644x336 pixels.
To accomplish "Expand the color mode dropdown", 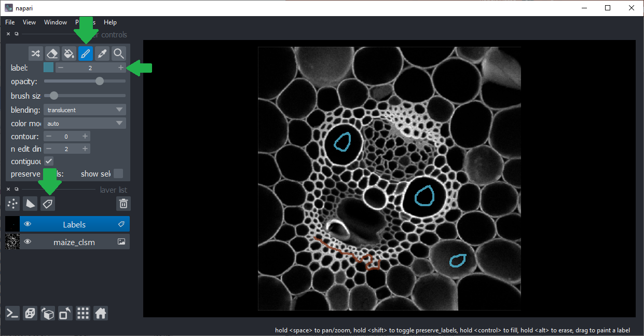I will (x=85, y=124).
